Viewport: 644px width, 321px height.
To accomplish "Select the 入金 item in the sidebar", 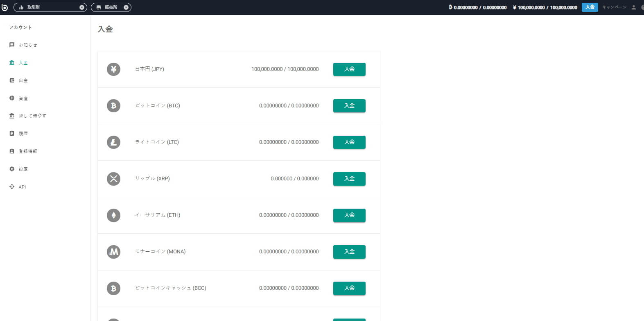I will click(x=23, y=63).
